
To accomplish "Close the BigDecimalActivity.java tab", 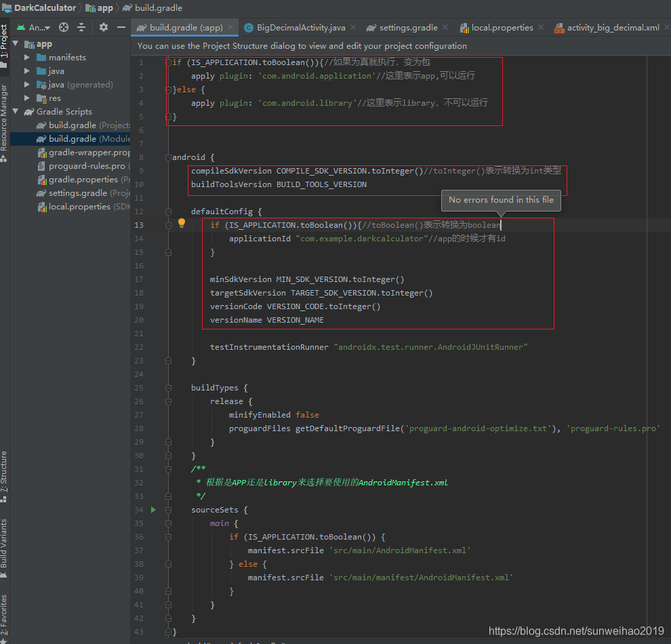I will coord(353,27).
